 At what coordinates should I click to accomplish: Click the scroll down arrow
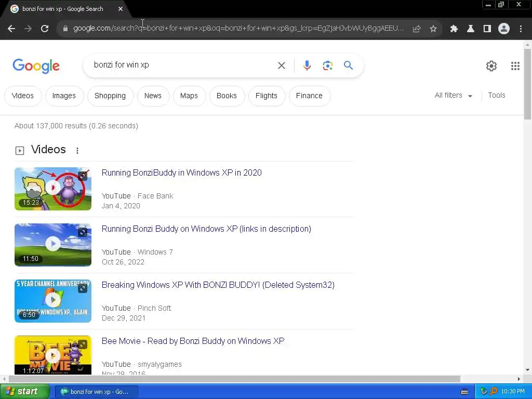point(527,370)
